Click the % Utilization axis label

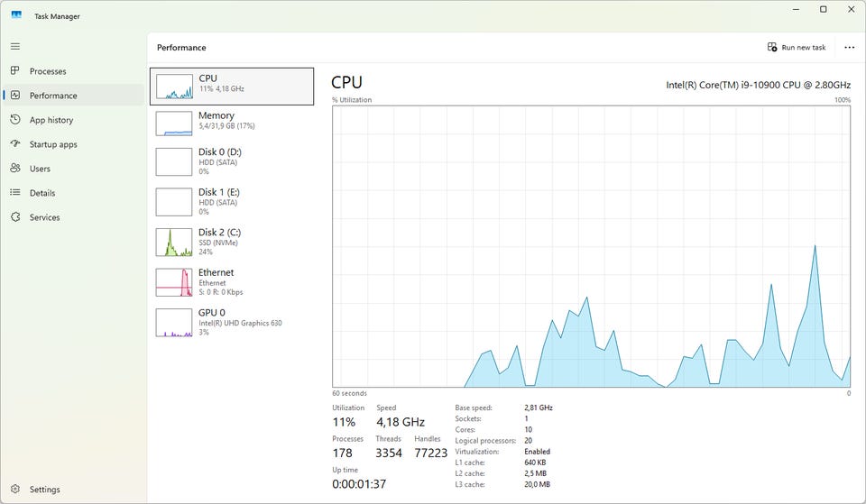point(352,100)
